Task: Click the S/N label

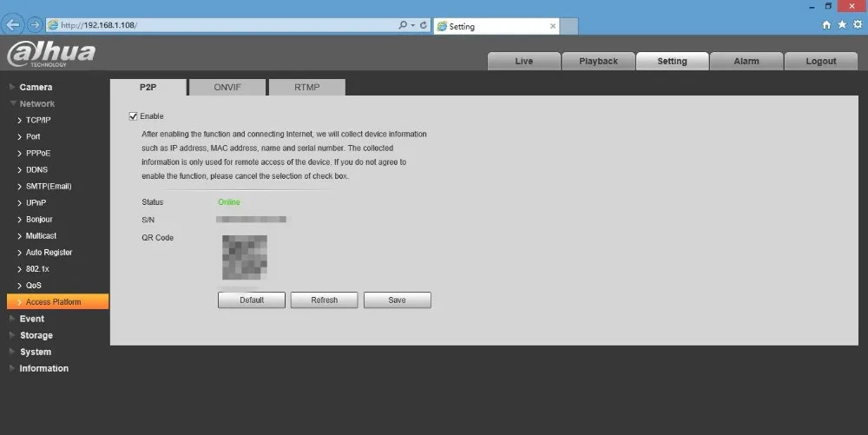Action: click(x=148, y=220)
